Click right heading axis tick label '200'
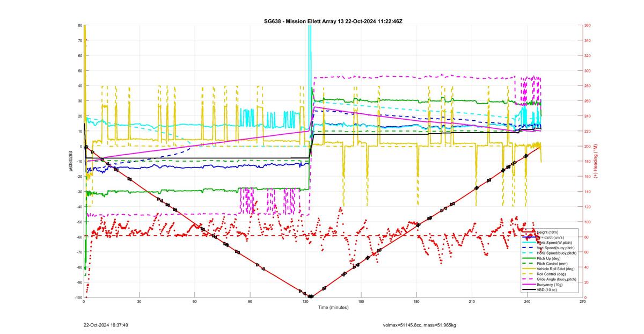Screen dimensions: 644x334 pos(588,146)
